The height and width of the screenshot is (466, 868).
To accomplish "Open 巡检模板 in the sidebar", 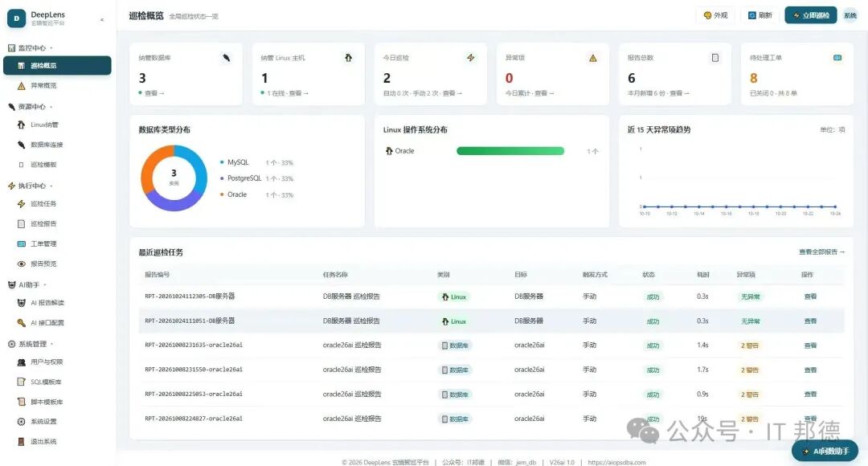I will pyautogui.click(x=57, y=165).
